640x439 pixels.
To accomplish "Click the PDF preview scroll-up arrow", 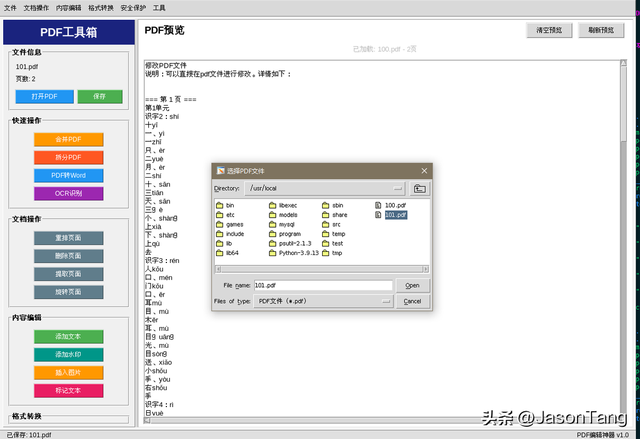I will (x=624, y=63).
